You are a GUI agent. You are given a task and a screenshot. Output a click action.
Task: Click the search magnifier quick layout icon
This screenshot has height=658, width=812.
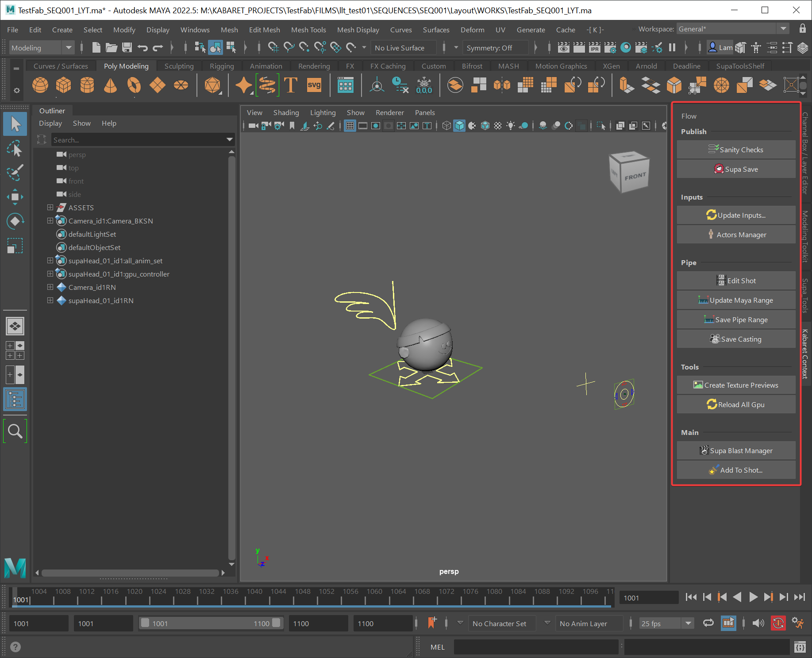[x=15, y=431]
